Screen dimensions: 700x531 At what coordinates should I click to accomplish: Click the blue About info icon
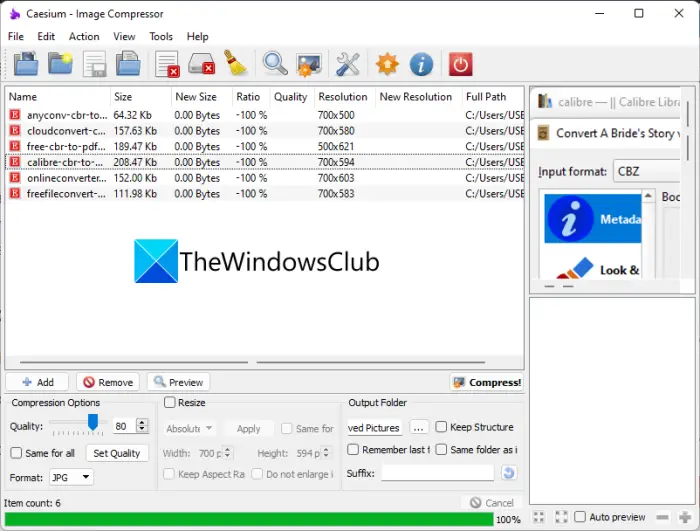point(421,64)
